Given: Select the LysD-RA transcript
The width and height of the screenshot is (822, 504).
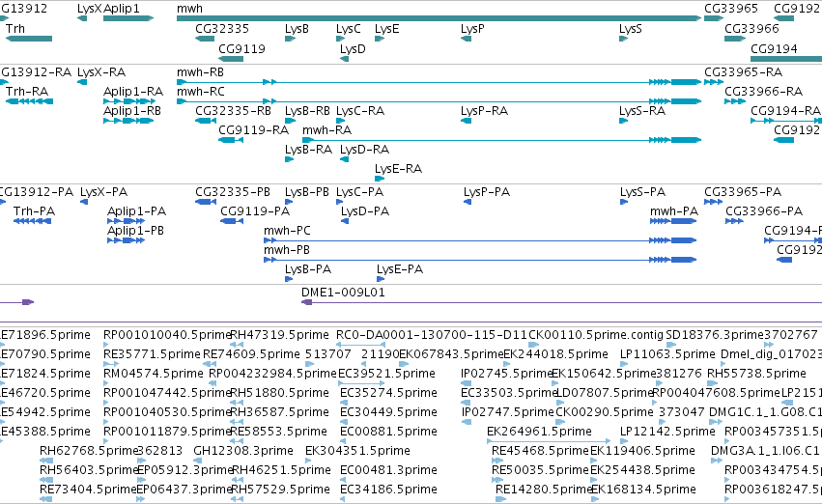Looking at the screenshot, I should [x=345, y=159].
